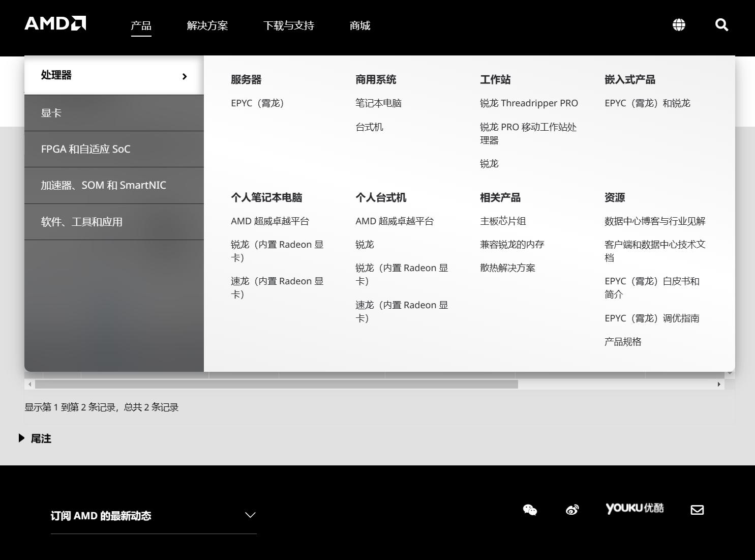Open 产品规格 under 资源
755x560 pixels.
click(x=623, y=341)
